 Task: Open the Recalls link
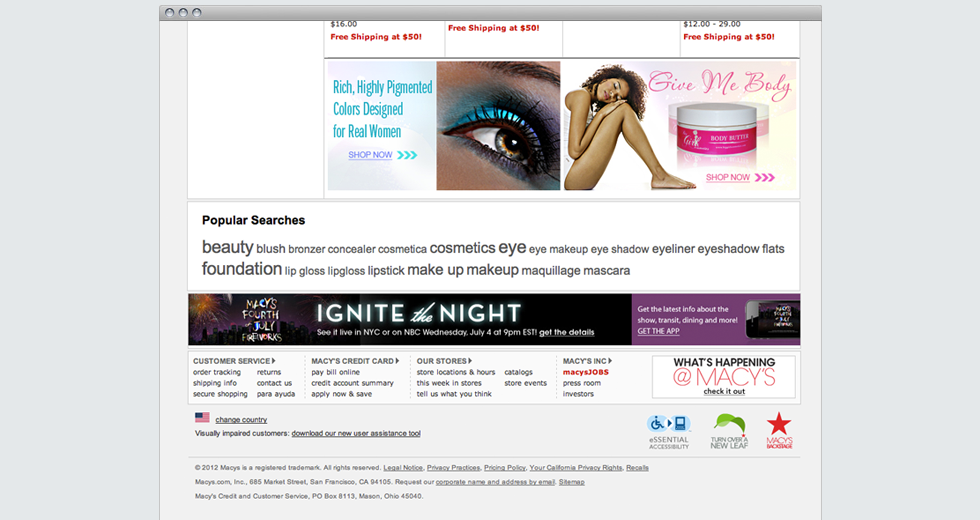point(638,468)
